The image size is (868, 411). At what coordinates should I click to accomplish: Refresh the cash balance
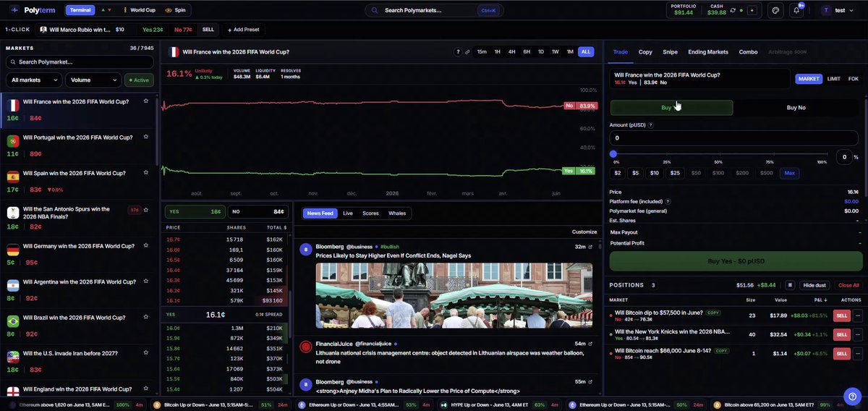(x=732, y=12)
